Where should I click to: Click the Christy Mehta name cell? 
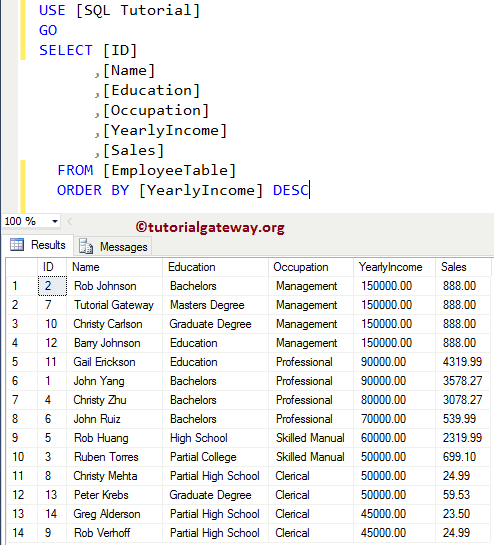114,476
